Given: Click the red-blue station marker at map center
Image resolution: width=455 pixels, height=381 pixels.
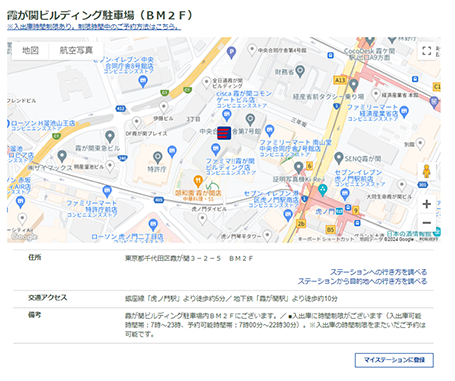Looking at the screenshot, I should [x=224, y=133].
